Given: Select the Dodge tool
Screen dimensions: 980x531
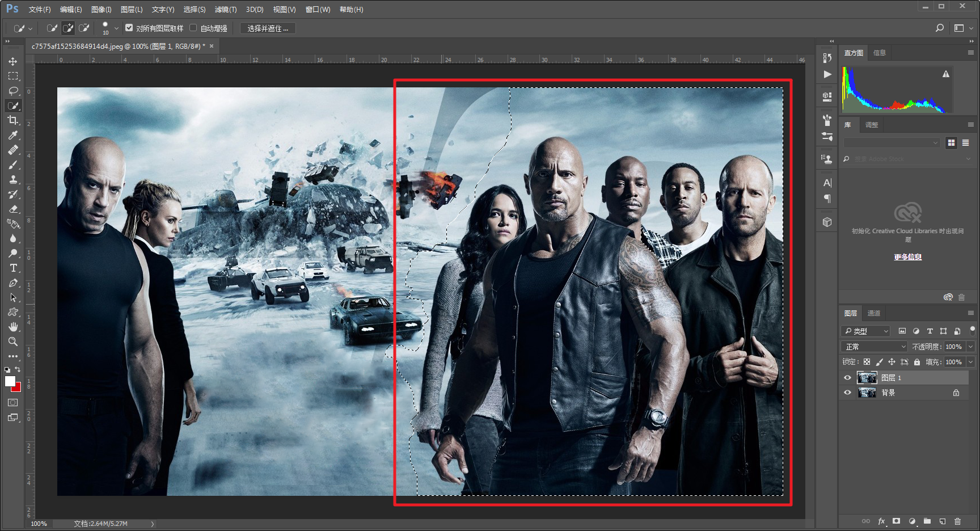Looking at the screenshot, I should [x=13, y=253].
